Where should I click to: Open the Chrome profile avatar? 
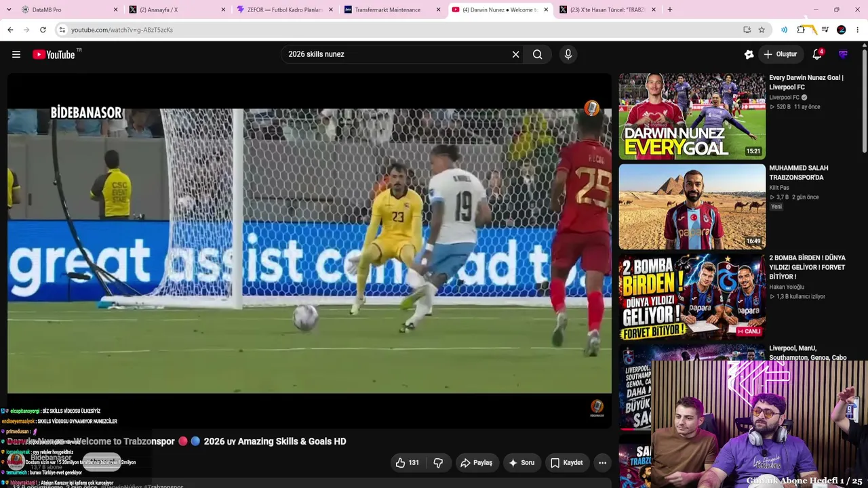coord(842,30)
